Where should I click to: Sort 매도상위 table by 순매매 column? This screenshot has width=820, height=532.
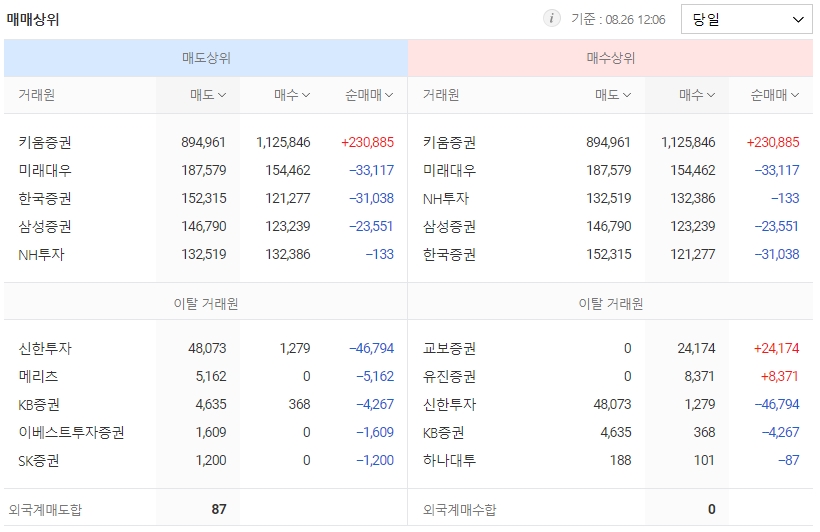pos(369,95)
